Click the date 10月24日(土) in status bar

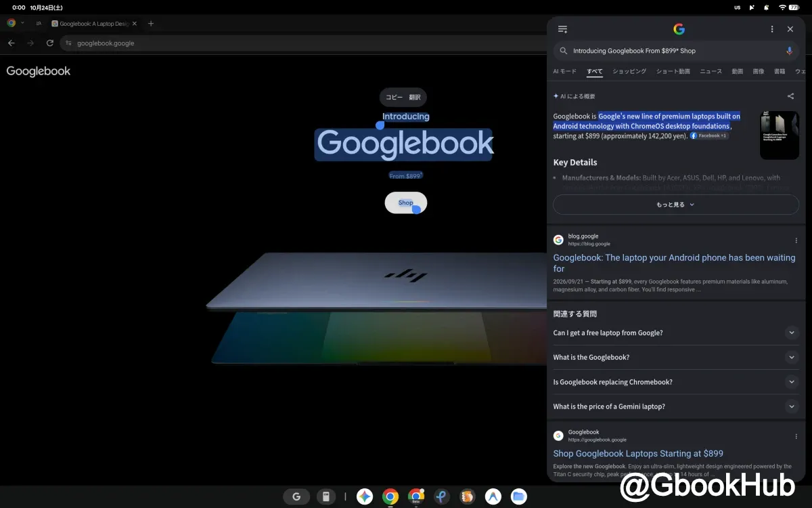point(47,7)
